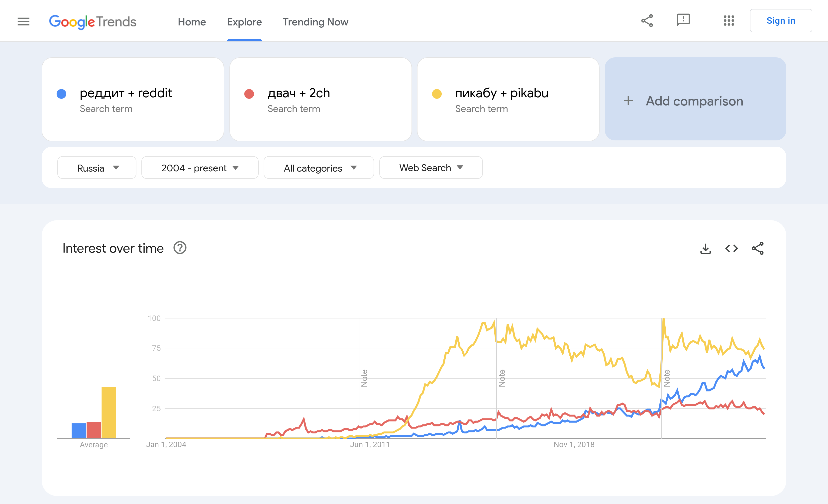Viewport: 828px width, 504px height.
Task: Download interest over time CSV
Action: coord(705,249)
